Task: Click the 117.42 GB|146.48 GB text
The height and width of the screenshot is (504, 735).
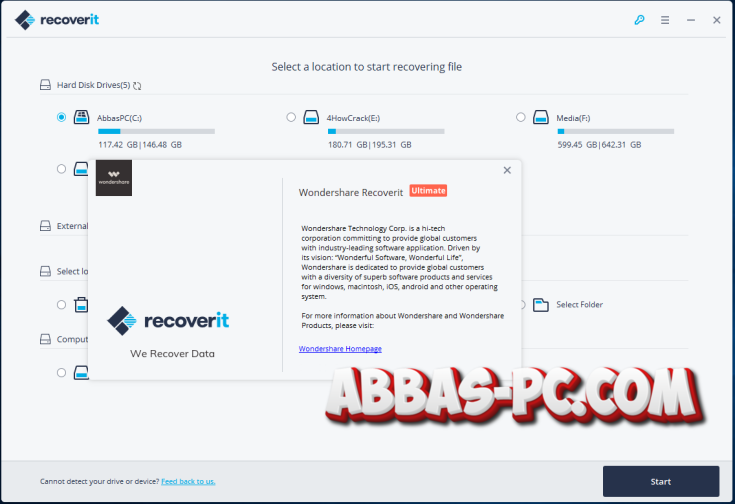Action: (x=140, y=145)
